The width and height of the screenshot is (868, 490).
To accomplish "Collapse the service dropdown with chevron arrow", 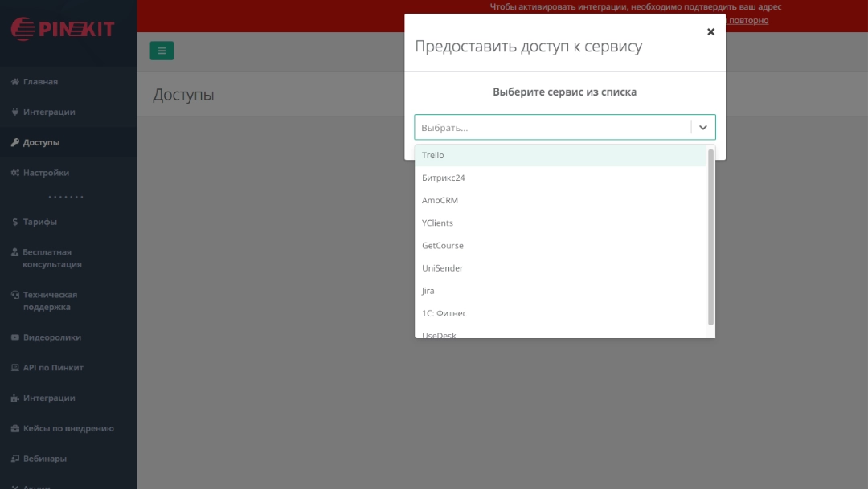I will tap(703, 127).
